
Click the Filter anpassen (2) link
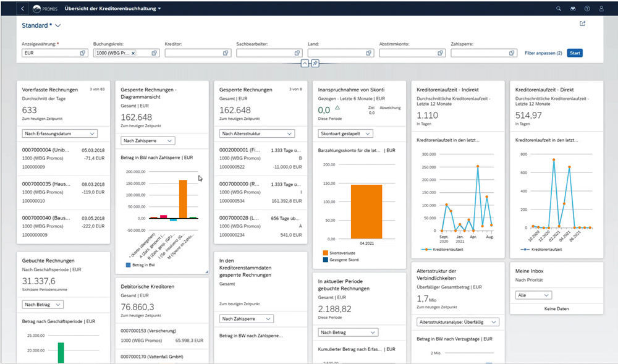coord(543,53)
